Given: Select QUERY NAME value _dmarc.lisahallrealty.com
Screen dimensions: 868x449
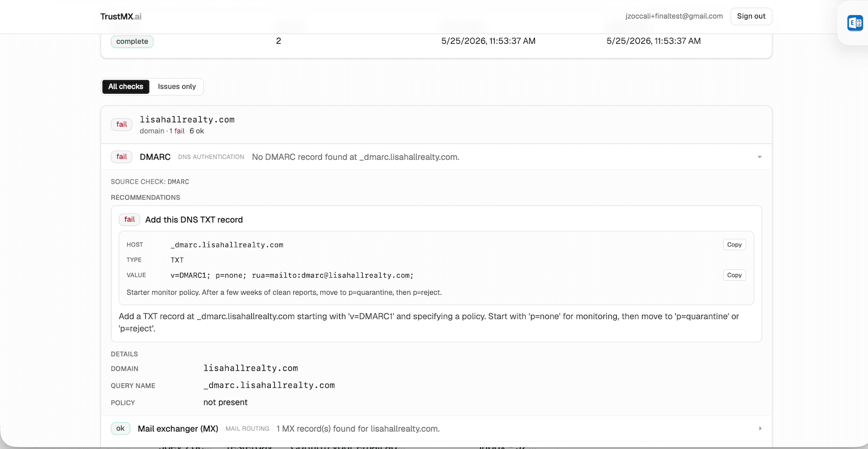Looking at the screenshot, I should (x=269, y=386).
